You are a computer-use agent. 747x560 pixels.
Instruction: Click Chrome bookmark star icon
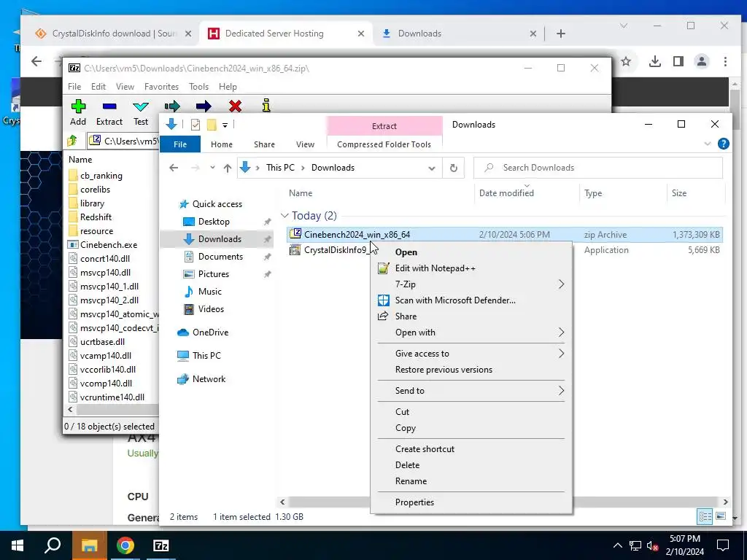point(626,61)
